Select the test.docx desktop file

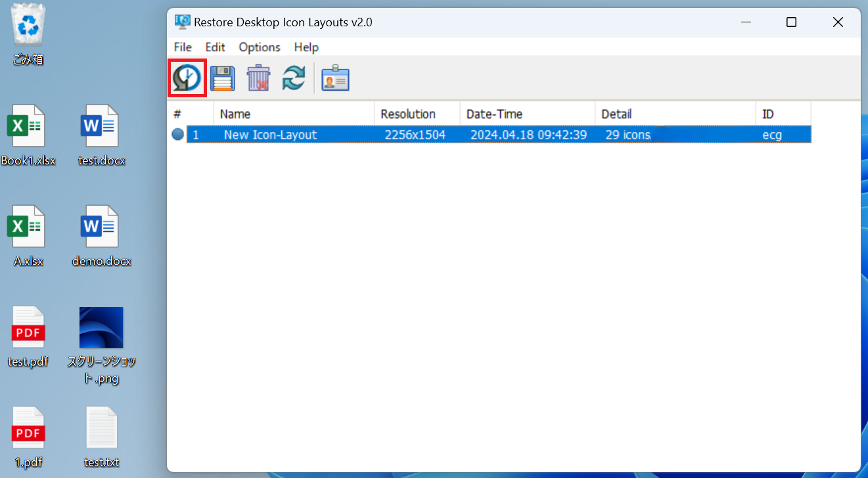pos(101,135)
